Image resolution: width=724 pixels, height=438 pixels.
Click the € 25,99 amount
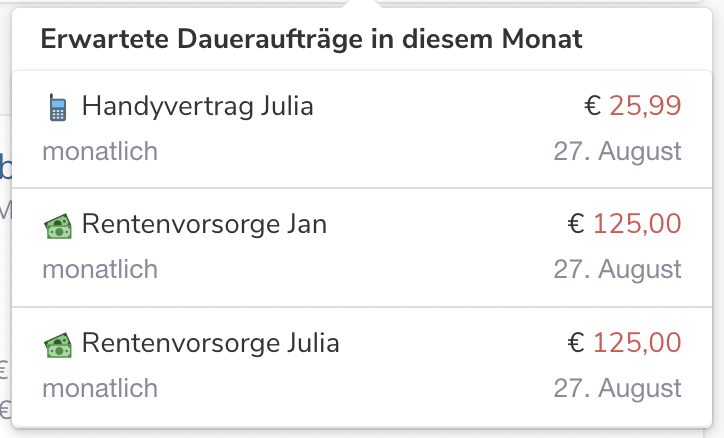[633, 106]
